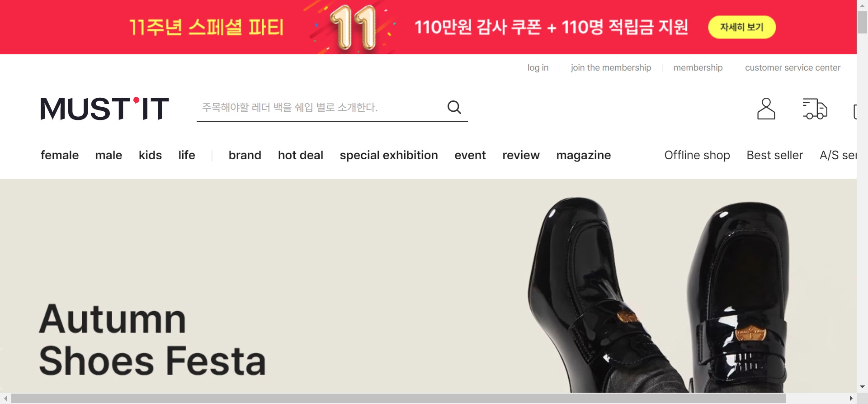Open join the membership link

(611, 67)
